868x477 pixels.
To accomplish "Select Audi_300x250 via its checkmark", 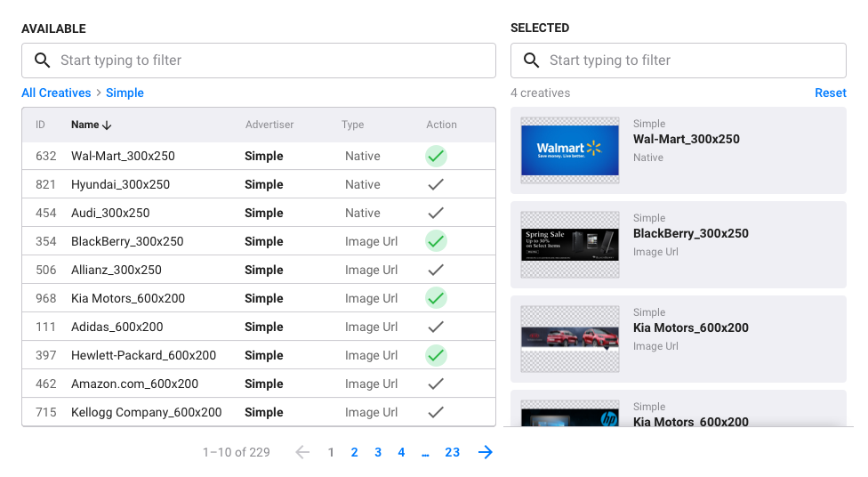I will [436, 213].
